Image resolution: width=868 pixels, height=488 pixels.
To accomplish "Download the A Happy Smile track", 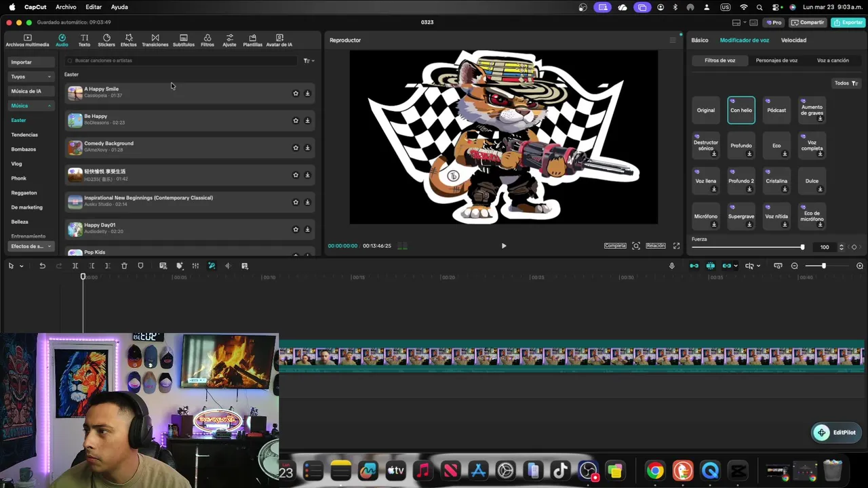I will click(307, 94).
